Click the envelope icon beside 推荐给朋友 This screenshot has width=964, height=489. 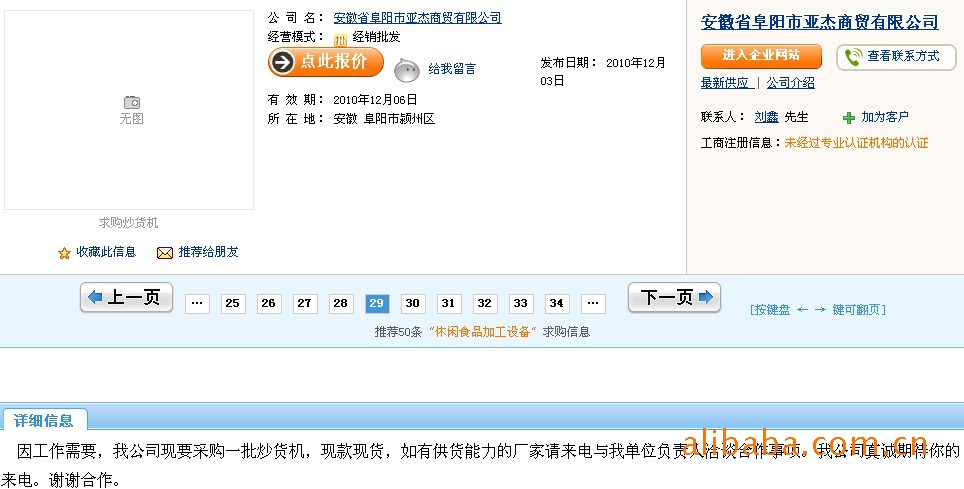(165, 253)
